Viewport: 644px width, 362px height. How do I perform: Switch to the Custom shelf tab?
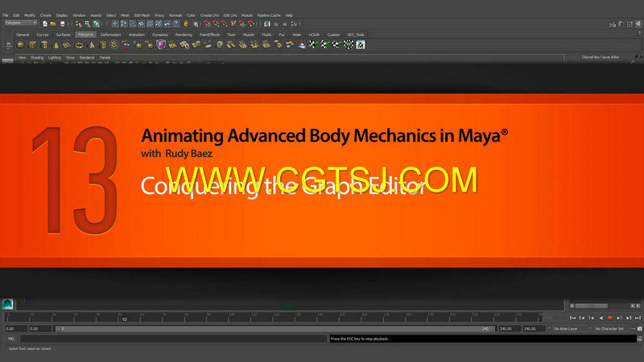[333, 35]
